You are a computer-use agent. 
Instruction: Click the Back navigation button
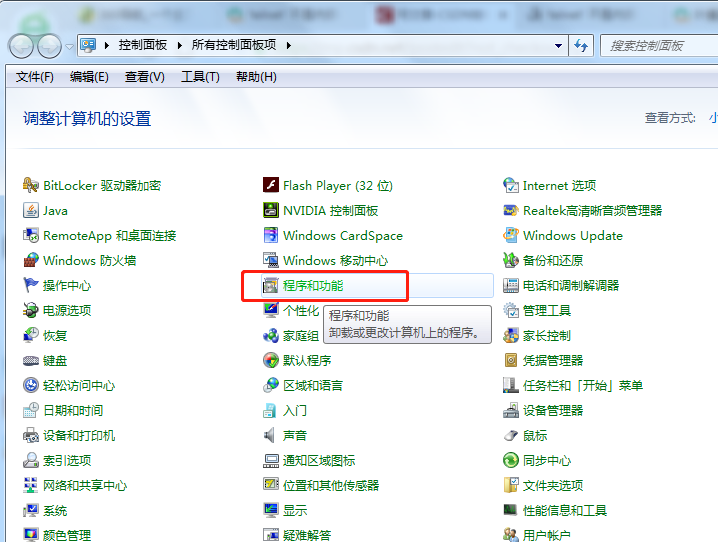pos(21,46)
